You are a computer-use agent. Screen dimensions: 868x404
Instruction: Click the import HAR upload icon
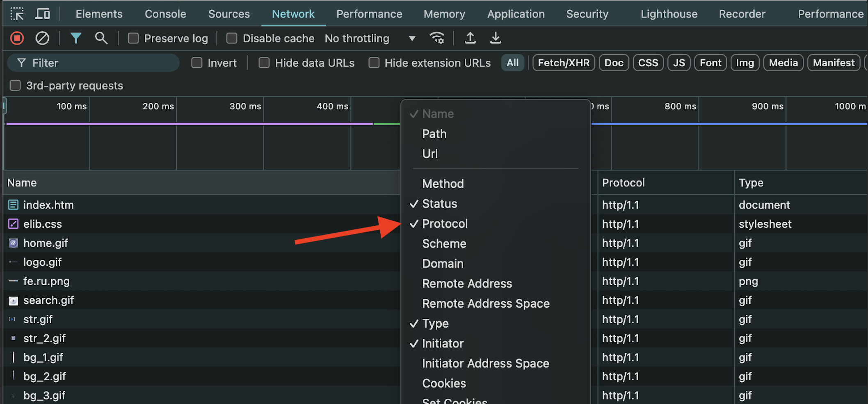click(x=470, y=38)
